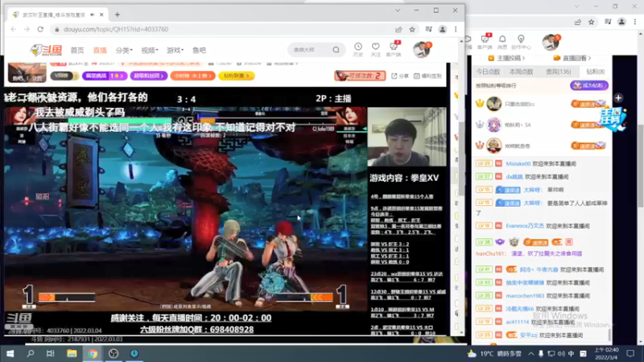Open the 首页 nav item

[x=76, y=50]
